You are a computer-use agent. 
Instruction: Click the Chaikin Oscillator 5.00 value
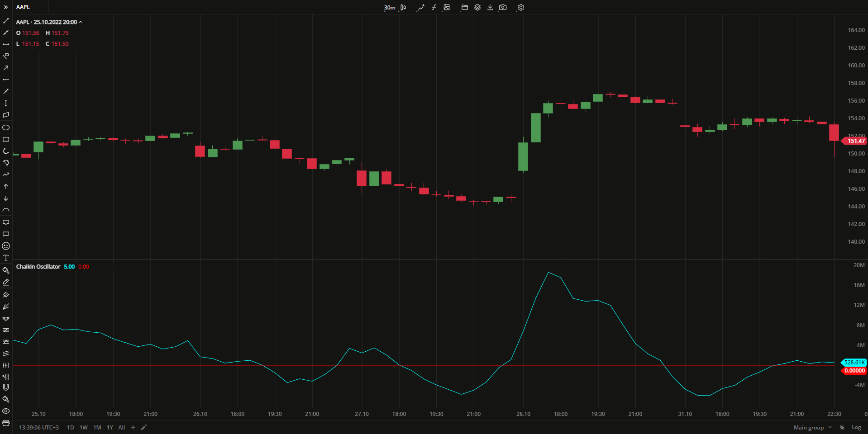click(69, 267)
